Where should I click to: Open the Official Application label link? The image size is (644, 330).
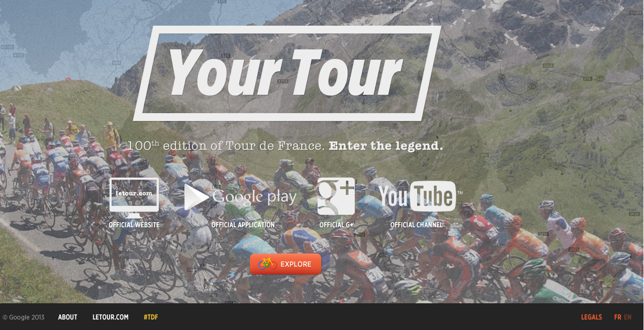tap(243, 225)
